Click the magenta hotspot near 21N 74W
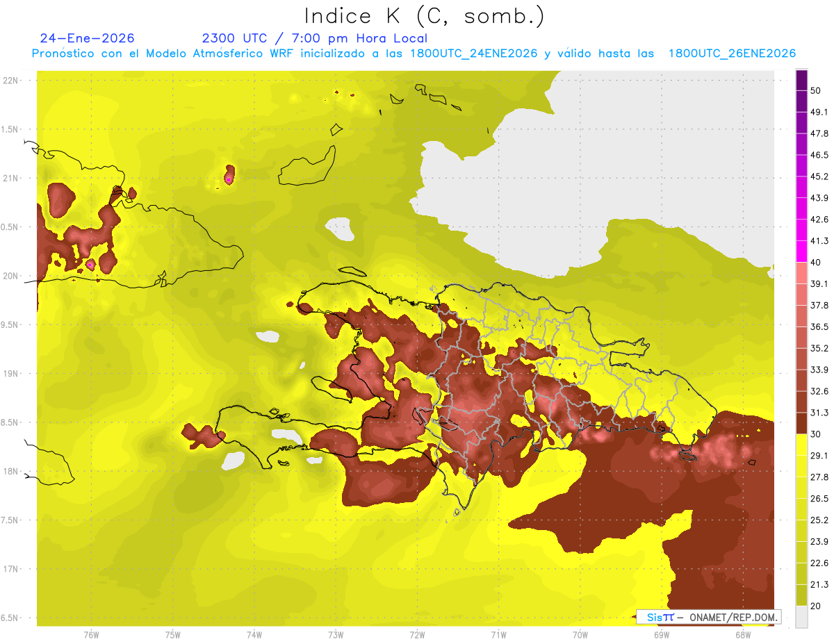834x644 pixels. [229, 179]
